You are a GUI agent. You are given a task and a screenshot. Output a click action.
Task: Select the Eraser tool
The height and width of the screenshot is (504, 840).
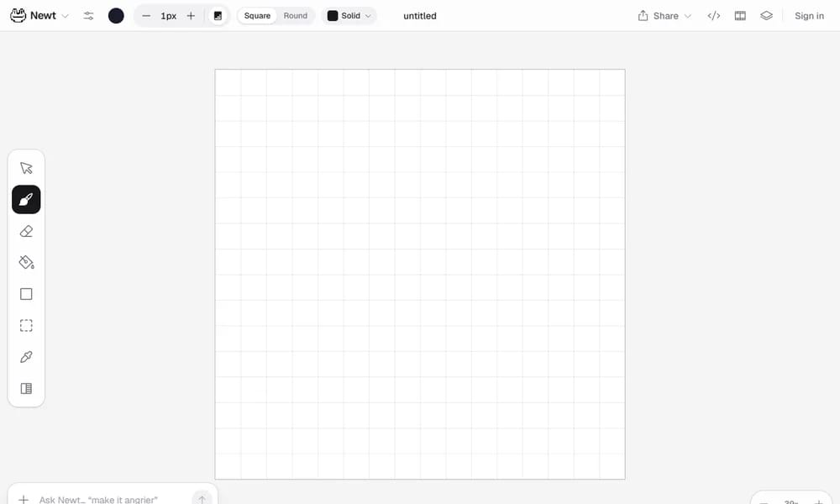(26, 231)
